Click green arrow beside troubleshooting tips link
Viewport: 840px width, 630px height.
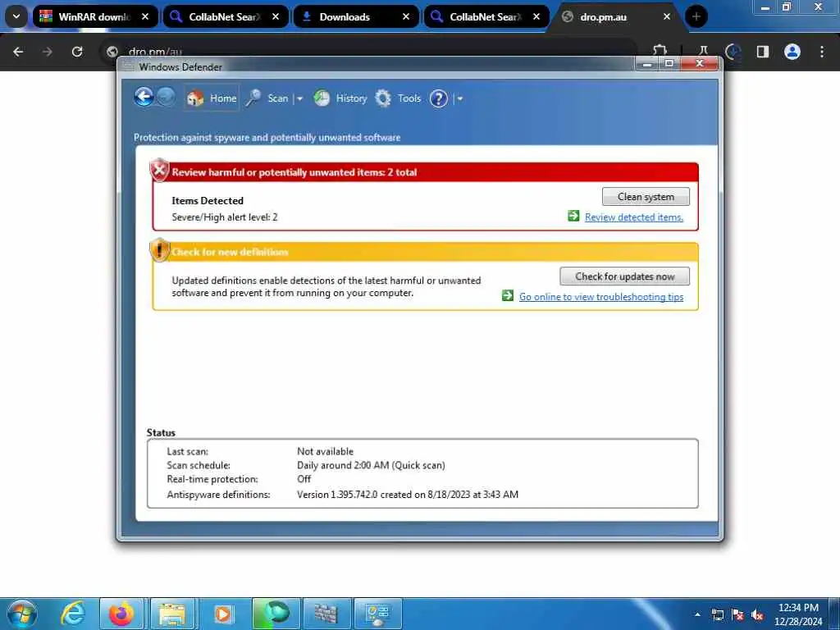click(x=507, y=295)
